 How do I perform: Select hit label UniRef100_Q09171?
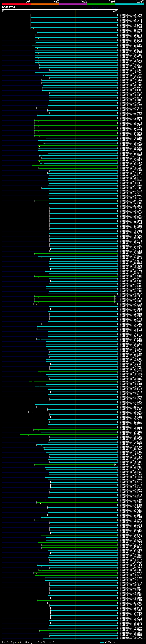pyautogui.click(x=131, y=108)
